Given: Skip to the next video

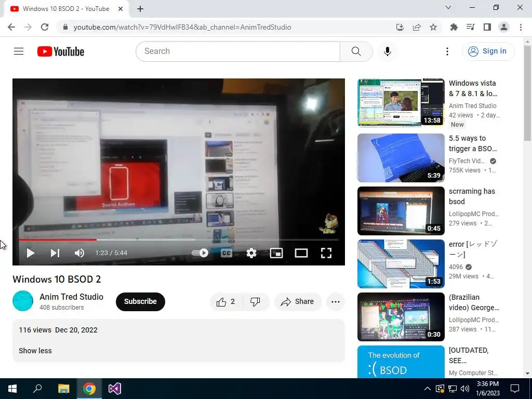Looking at the screenshot, I should pos(55,253).
